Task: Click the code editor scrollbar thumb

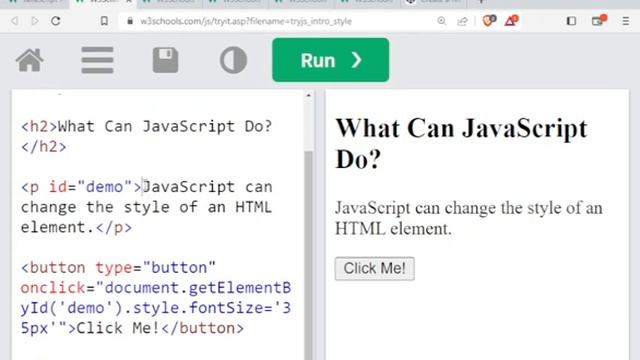Action: (x=309, y=255)
